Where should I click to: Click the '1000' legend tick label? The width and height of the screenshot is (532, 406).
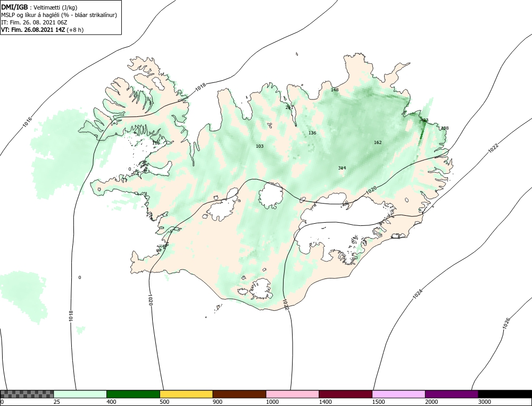pos(272,402)
